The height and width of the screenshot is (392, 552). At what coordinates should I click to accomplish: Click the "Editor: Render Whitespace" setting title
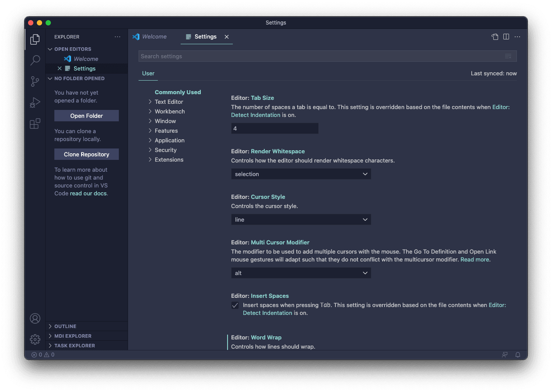[x=268, y=151]
